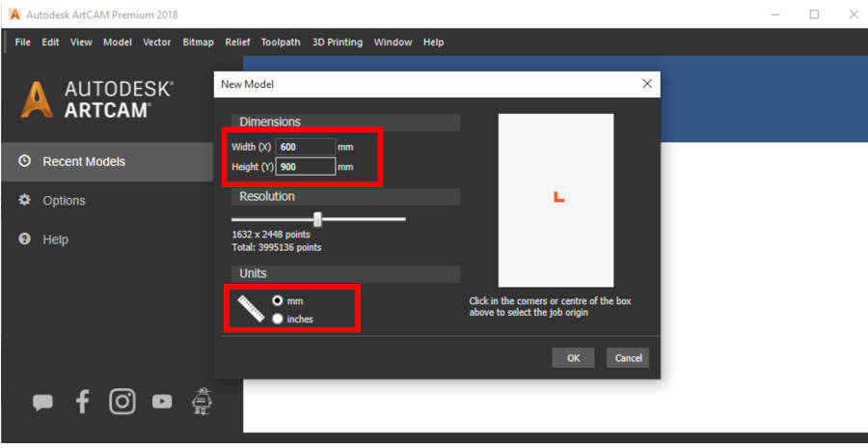Close the ArtCAM application window

tap(854, 15)
